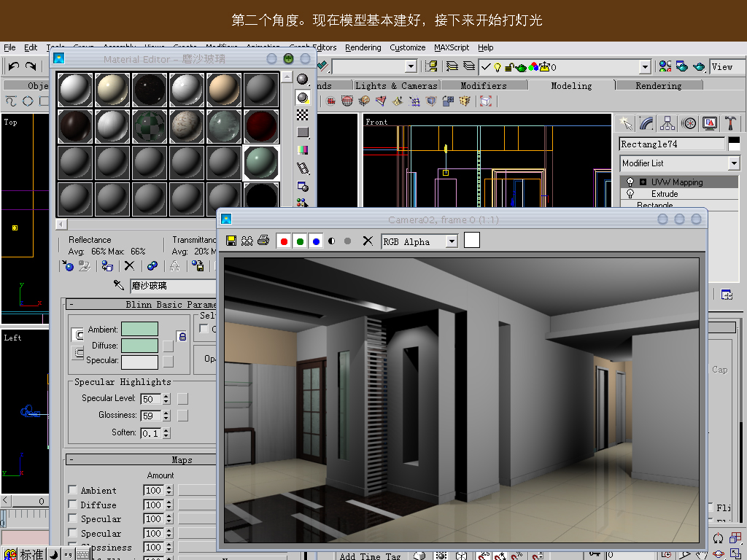This screenshot has width=747, height=560.
Task: Toggle the Extrude modifier lightbulb
Action: (x=630, y=194)
